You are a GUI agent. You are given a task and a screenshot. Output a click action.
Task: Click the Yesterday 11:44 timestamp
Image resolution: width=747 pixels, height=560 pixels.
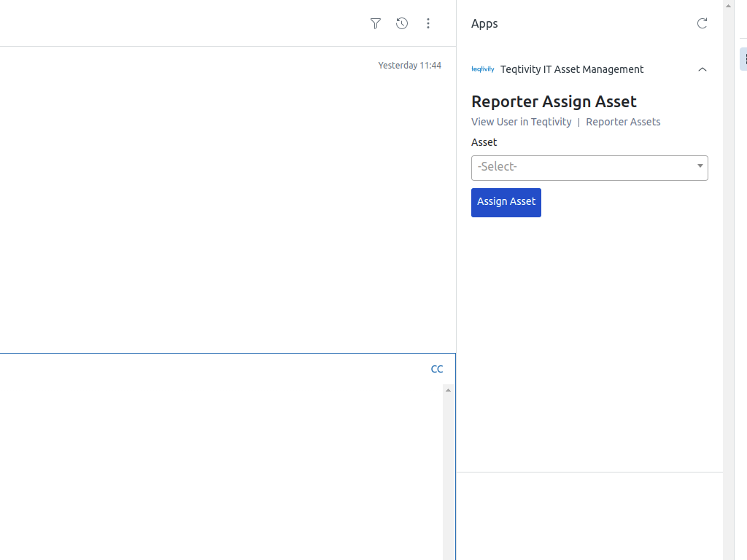410,65
